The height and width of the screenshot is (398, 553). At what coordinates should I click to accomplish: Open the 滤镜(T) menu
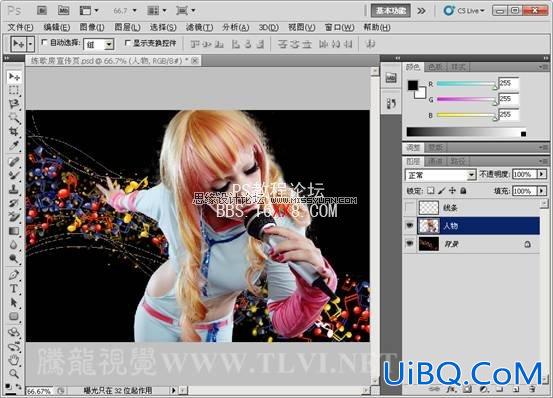tap(199, 27)
